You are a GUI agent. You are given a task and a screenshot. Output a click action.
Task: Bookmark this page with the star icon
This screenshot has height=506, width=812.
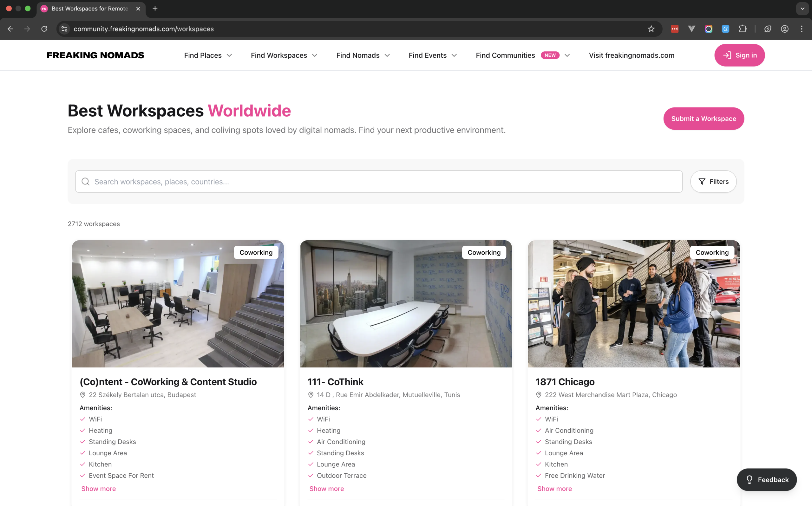[651, 29]
